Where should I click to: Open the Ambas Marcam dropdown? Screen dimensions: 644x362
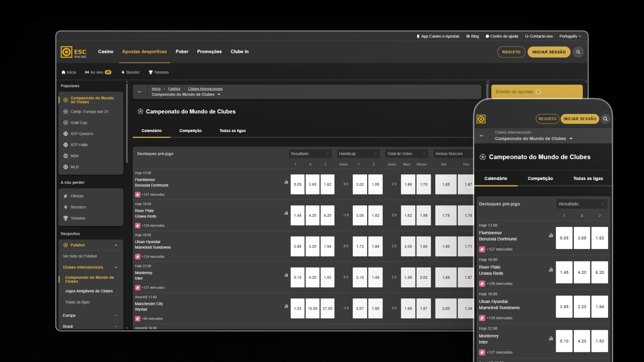[x=453, y=154]
